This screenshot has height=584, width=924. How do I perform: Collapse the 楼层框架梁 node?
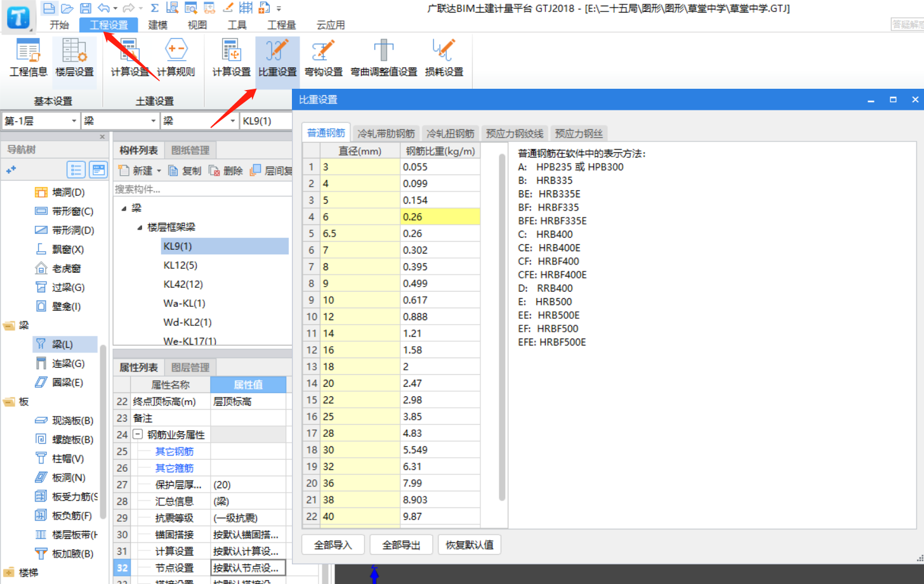[x=140, y=227]
